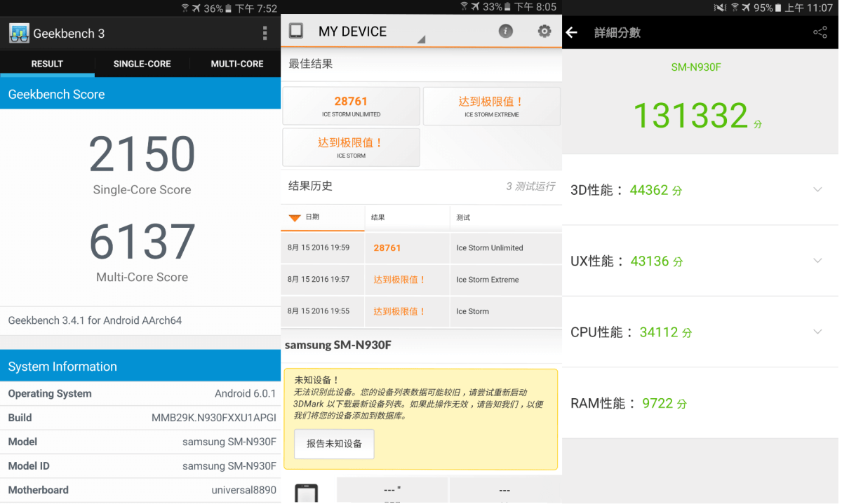Open the 19:57 Ice Storm Extreme history row

coord(421,280)
